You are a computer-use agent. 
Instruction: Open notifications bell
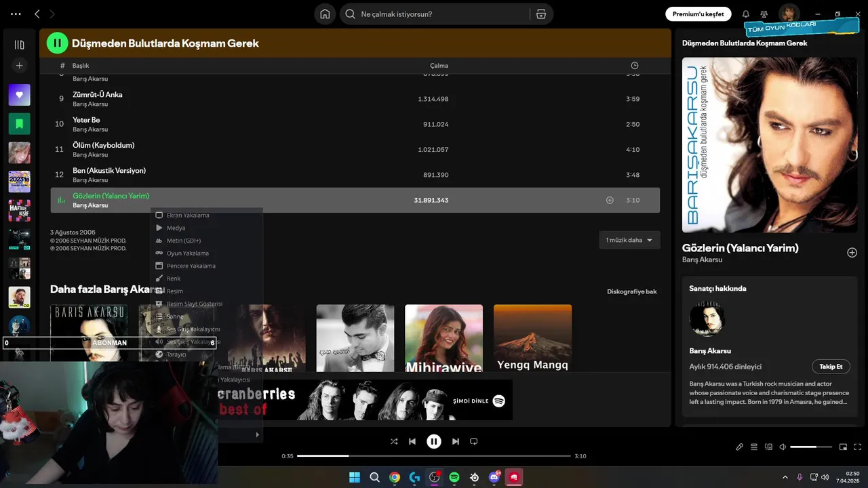(746, 14)
